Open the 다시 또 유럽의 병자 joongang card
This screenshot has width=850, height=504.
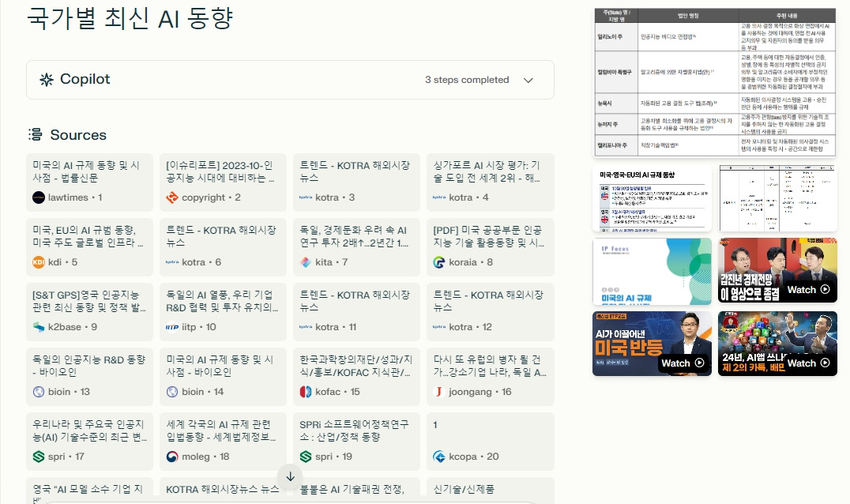pos(490,377)
